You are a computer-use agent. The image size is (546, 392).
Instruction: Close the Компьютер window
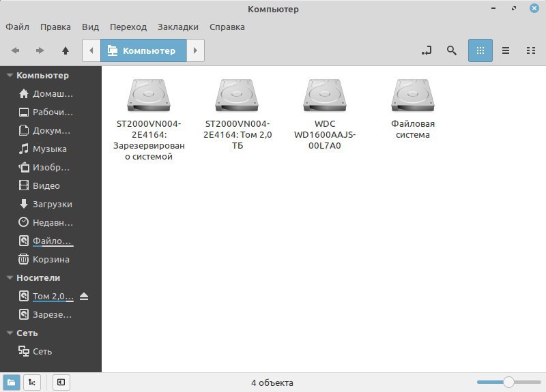pos(534,8)
